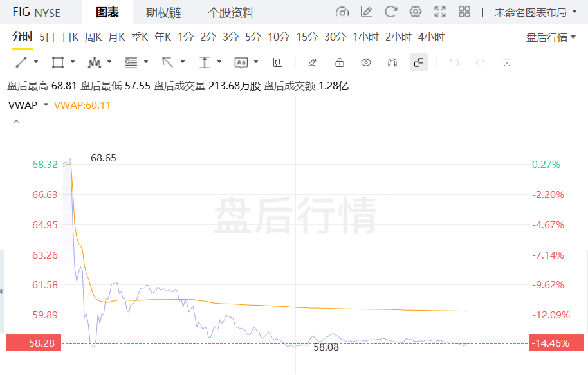Open the VWAP indicator dropdown arrow
Image resolution: width=588 pixels, height=375 pixels.
[x=46, y=105]
